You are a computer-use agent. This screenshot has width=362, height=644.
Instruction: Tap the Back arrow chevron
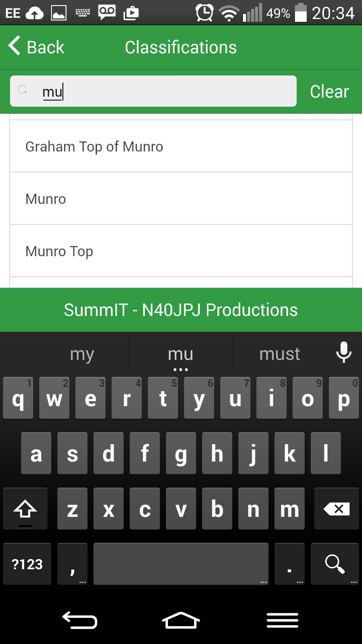[15, 46]
